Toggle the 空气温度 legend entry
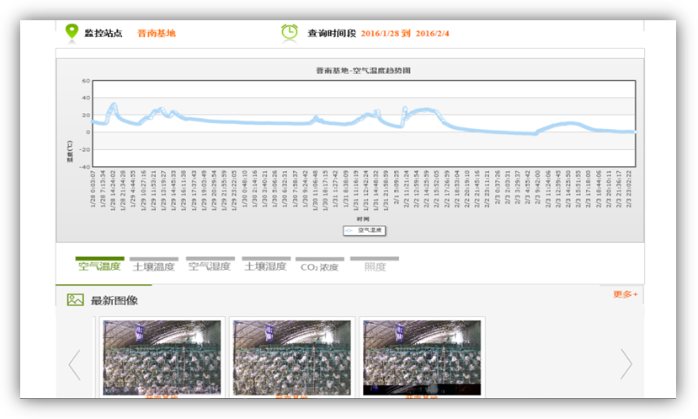 [364, 231]
